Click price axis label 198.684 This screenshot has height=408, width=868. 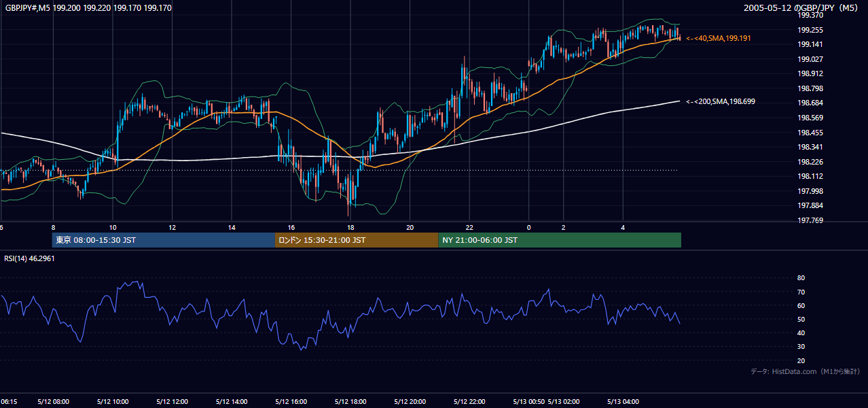coord(810,103)
